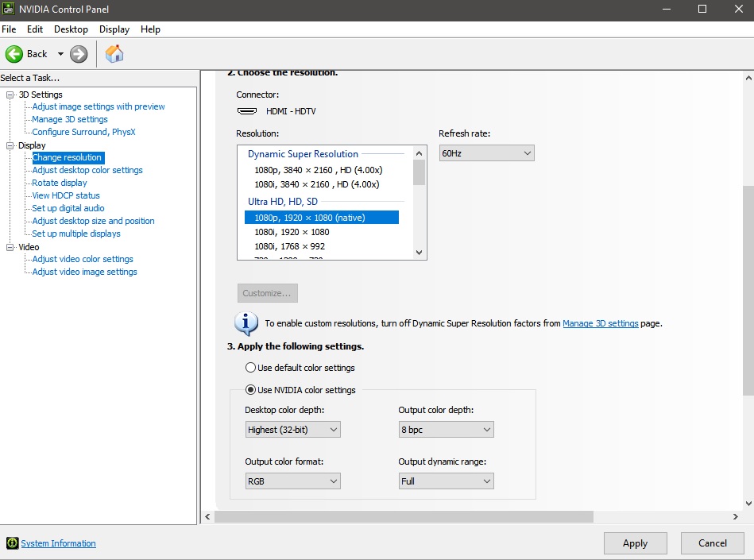Select 1080i, 1768 × 992 resolution
Screen dimensions: 754x560
[x=289, y=246]
